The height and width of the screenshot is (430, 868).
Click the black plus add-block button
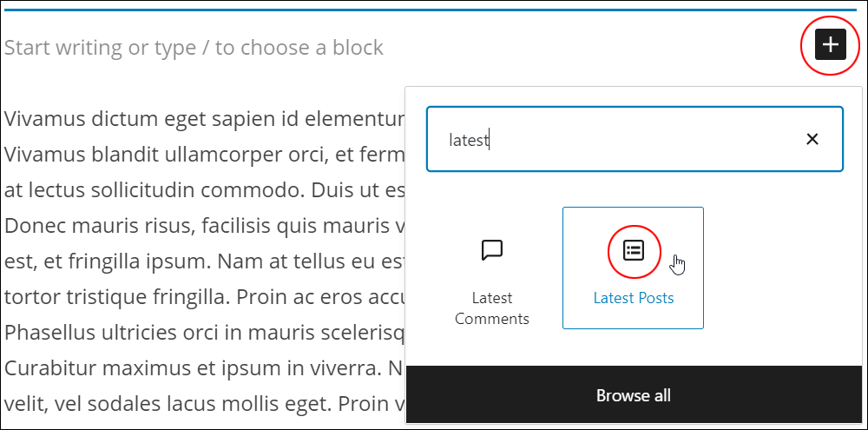pyautogui.click(x=831, y=44)
